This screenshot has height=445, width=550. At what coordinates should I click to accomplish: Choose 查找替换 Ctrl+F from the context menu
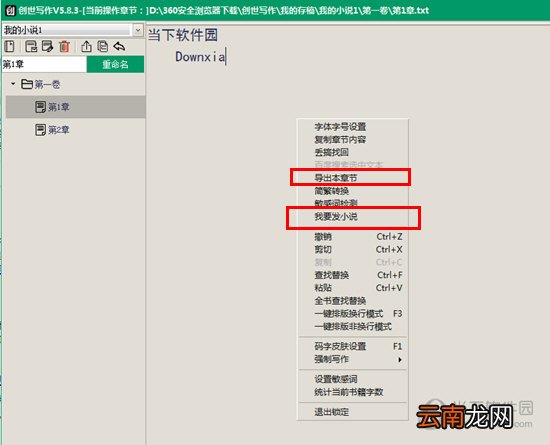[x=353, y=275]
